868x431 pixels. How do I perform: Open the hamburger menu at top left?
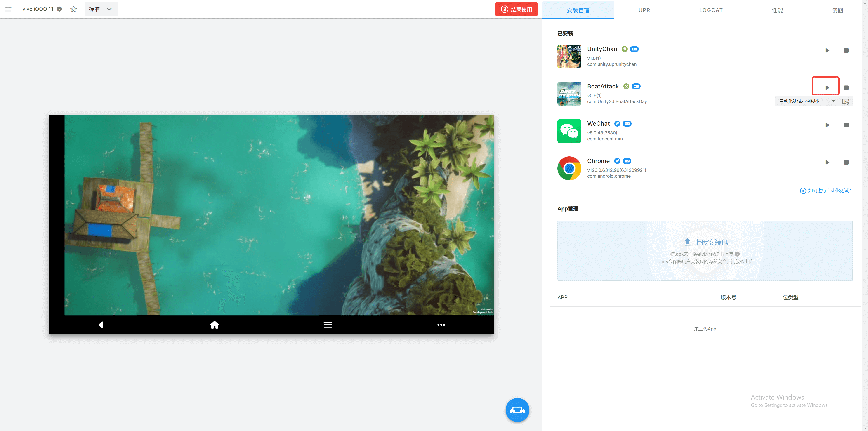(8, 9)
